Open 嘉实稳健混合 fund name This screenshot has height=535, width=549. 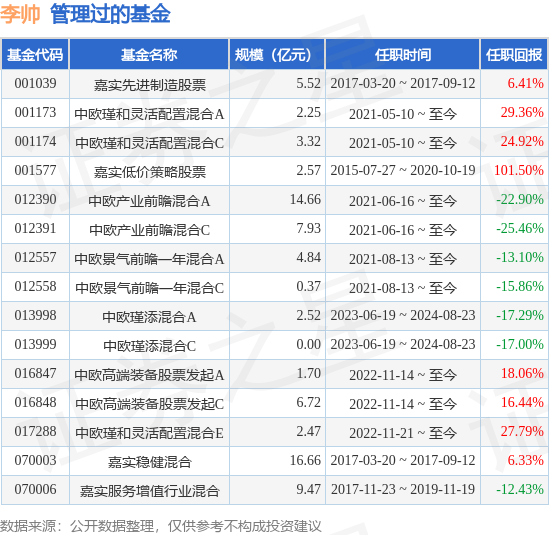coord(150,462)
